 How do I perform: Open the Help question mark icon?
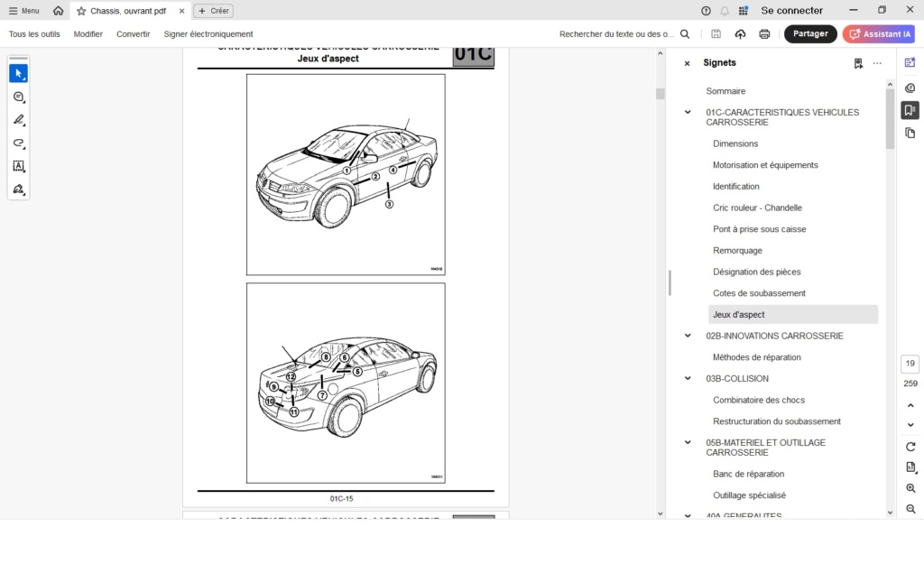pyautogui.click(x=706, y=11)
